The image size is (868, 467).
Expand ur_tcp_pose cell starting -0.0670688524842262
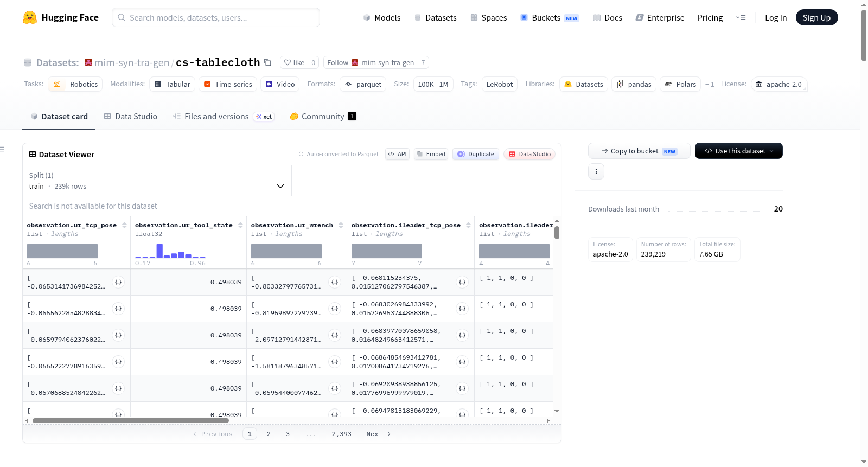coord(118,388)
